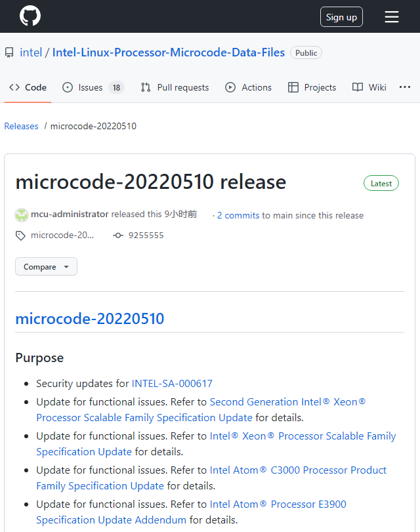Click the pull request branch icon

coord(146,87)
